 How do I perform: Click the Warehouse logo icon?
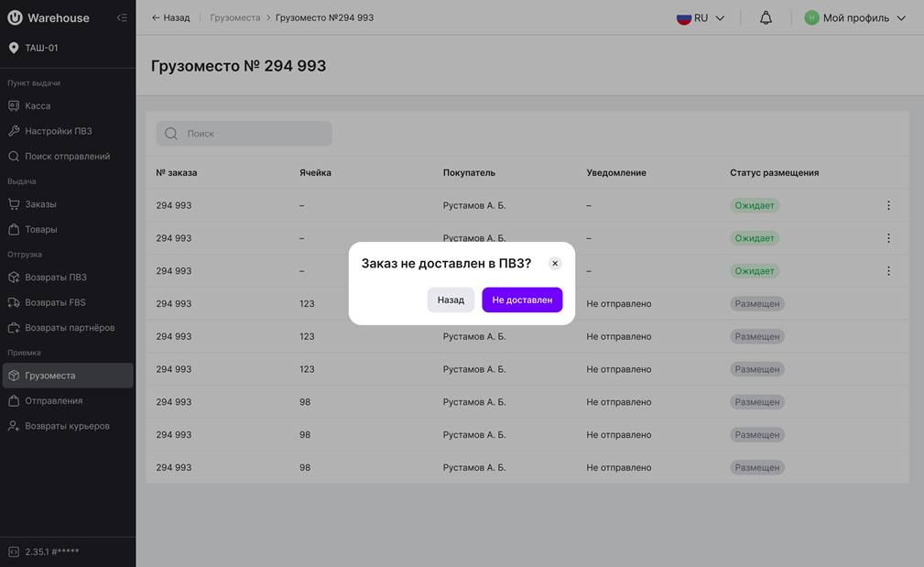click(x=15, y=17)
